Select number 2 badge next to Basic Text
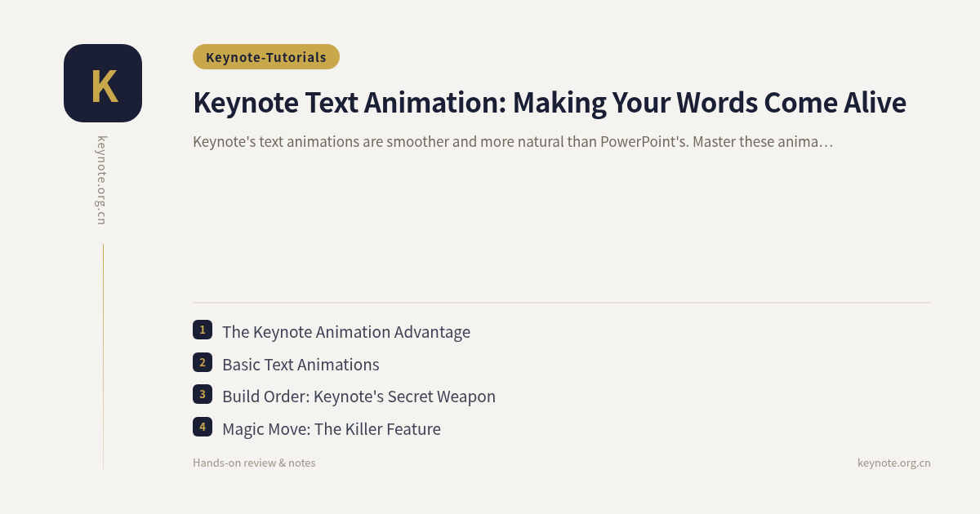Viewport: 980px width, 514px height. [x=203, y=362]
